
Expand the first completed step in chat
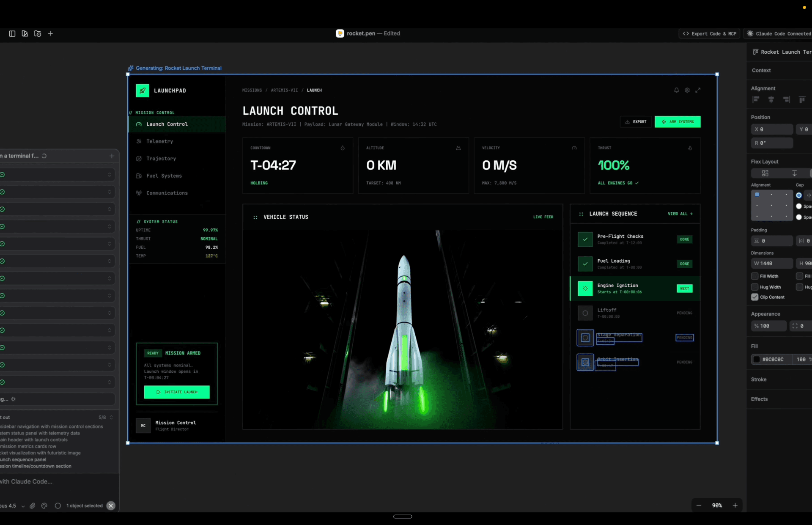click(110, 175)
